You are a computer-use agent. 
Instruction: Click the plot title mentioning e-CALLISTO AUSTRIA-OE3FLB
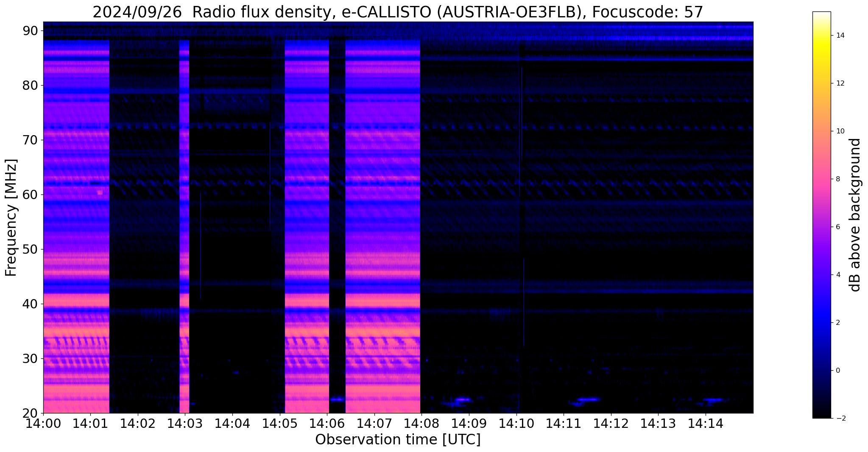[x=398, y=11]
